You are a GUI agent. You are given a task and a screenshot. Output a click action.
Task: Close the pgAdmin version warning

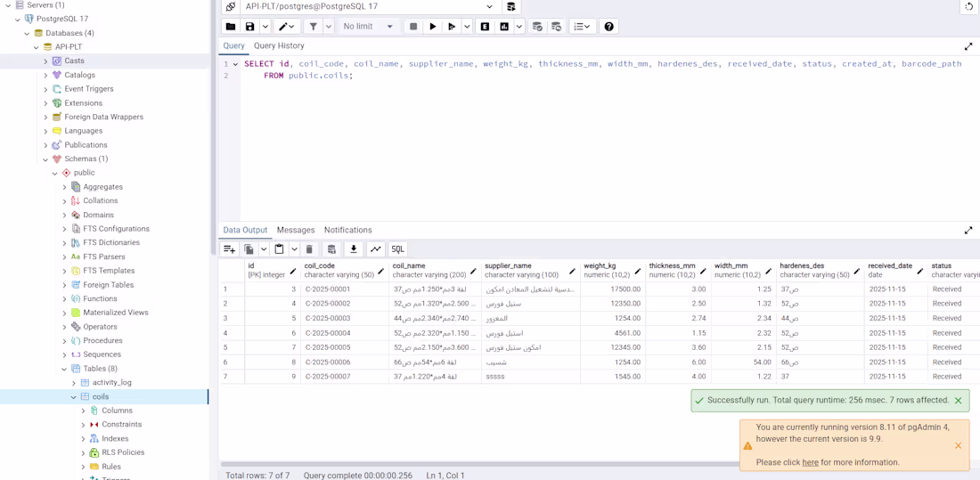point(958,445)
